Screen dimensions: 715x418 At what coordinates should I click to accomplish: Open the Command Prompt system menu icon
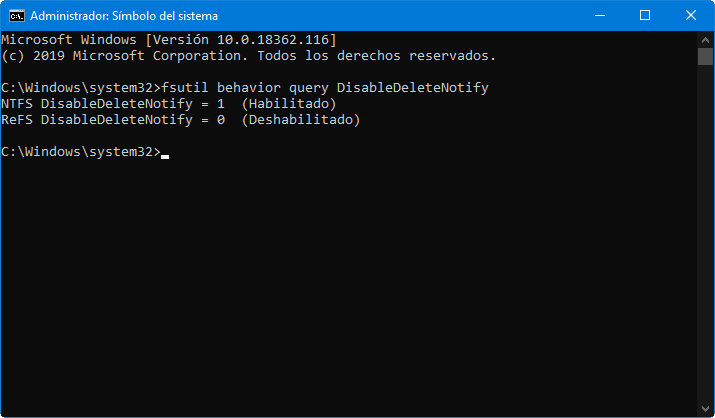[15, 16]
